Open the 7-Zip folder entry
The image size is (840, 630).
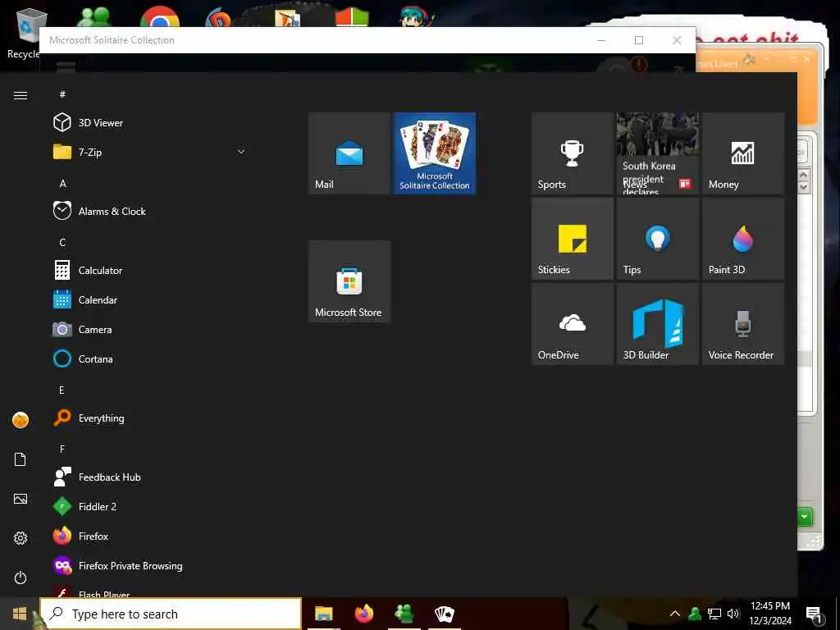(x=150, y=152)
